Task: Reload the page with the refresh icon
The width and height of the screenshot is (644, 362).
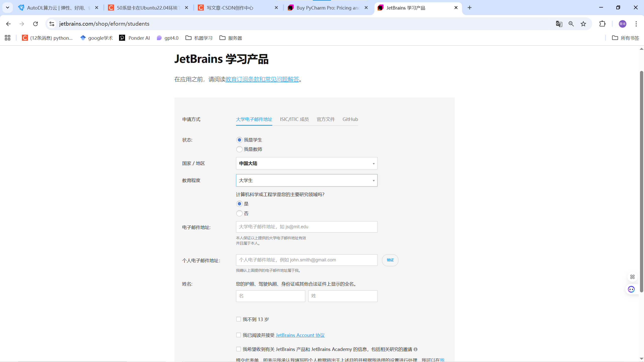Action: (35, 24)
